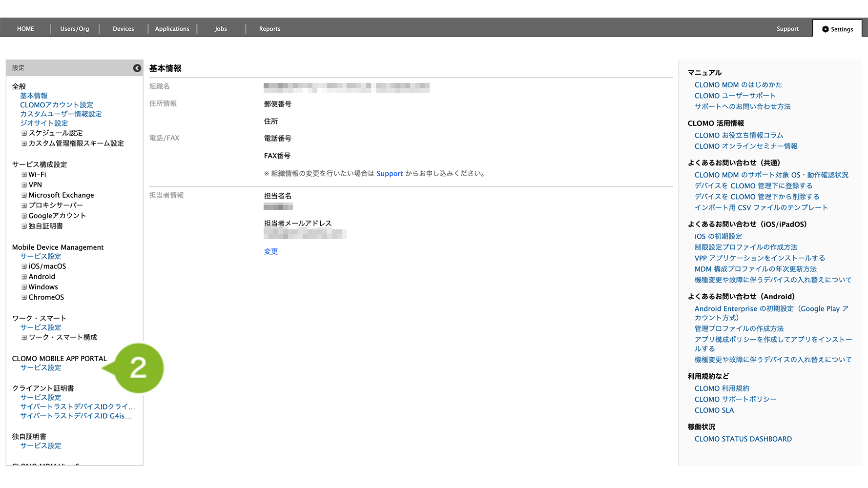The height and width of the screenshot is (488, 868).
Task: Go to the Applications tab
Action: pyautogui.click(x=172, y=29)
